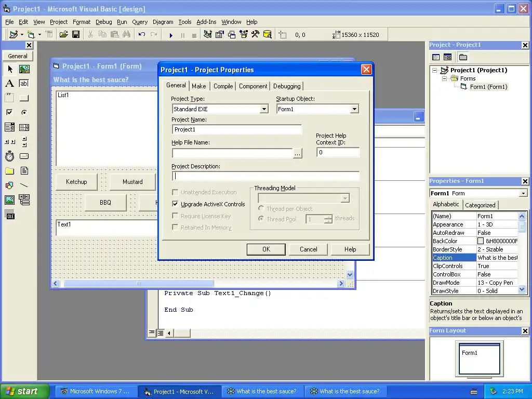The width and height of the screenshot is (532, 399).
Task: Select the FileListBox tool in toolbox
Action: pos(24,170)
